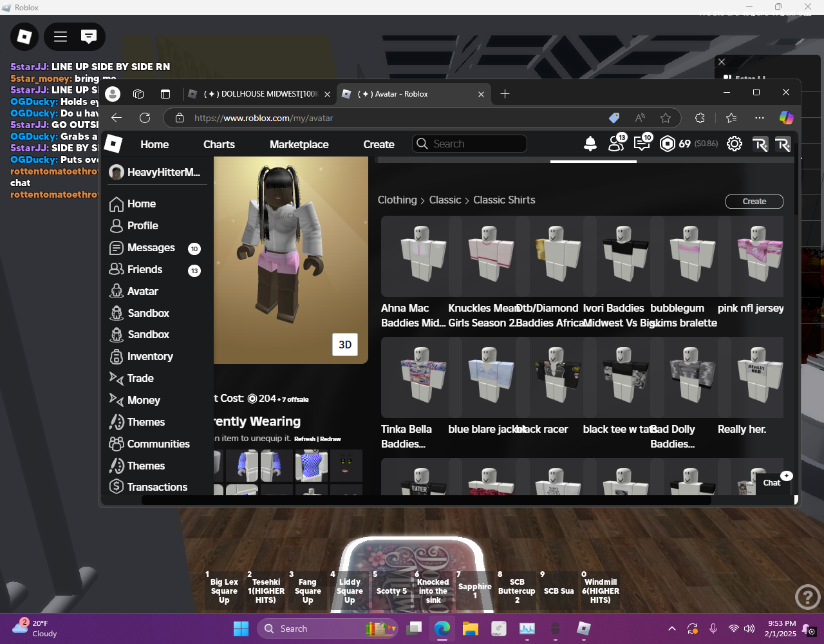Open the browser workspaces icon
Screen dimensions: 824x644
tap(138, 94)
